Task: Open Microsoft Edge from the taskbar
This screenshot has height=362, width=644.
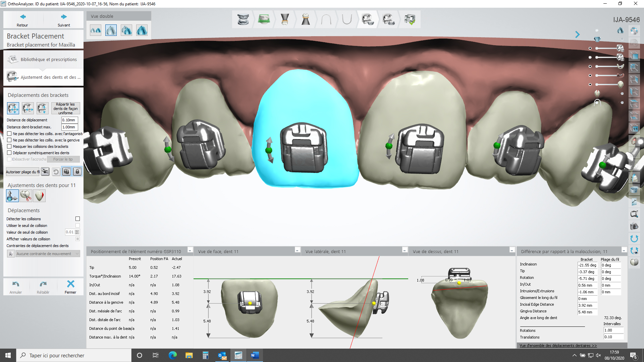Action: (x=172, y=355)
